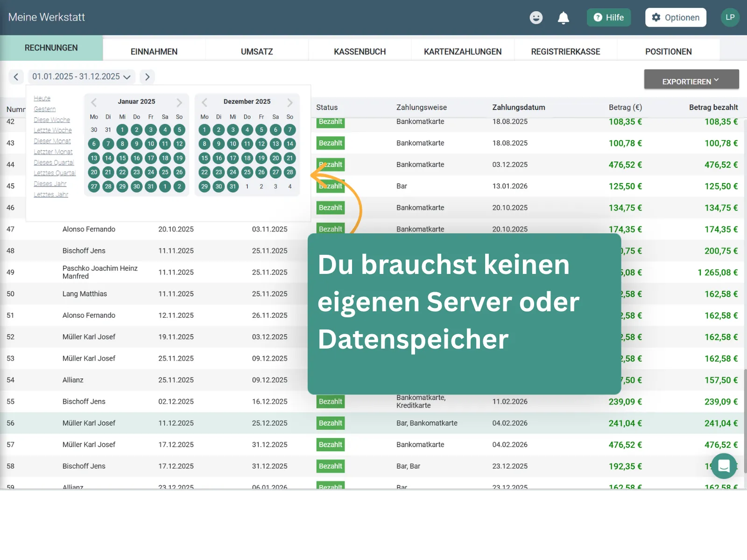Open notifications bell

click(x=564, y=18)
